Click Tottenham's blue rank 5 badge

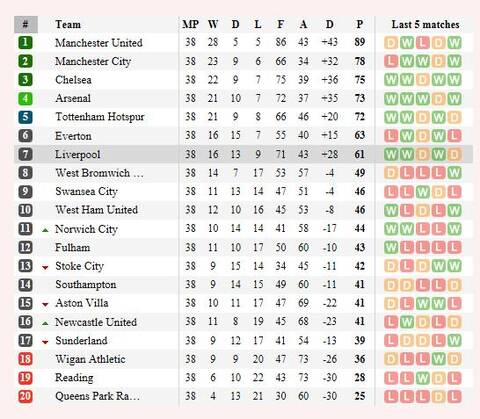tap(25, 117)
